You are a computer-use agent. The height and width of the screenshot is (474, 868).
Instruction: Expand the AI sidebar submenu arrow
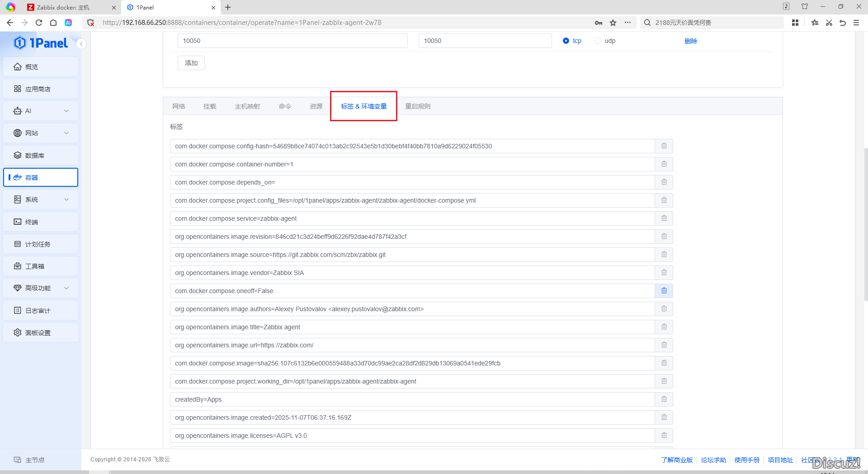coord(66,111)
